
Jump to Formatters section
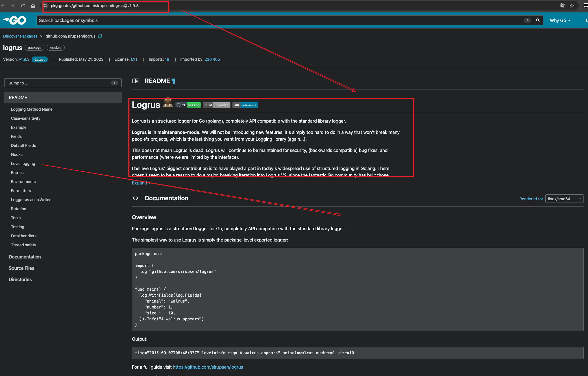[x=21, y=191]
